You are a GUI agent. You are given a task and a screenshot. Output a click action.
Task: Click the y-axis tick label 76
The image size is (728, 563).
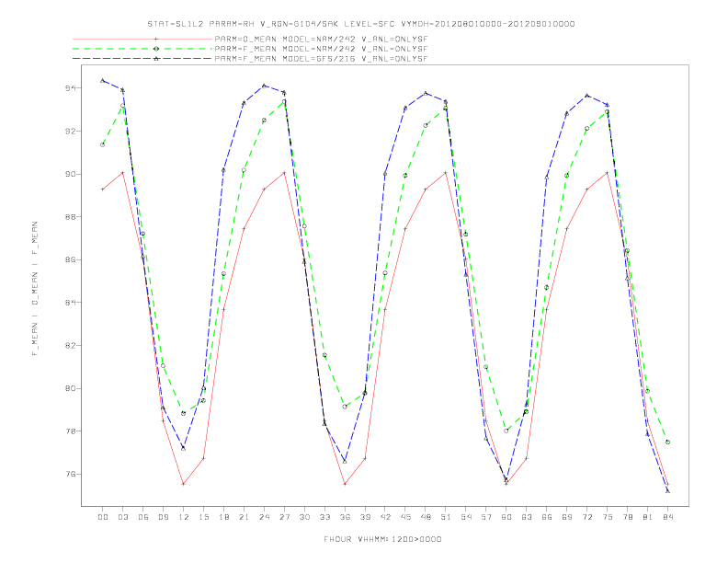[x=71, y=475]
